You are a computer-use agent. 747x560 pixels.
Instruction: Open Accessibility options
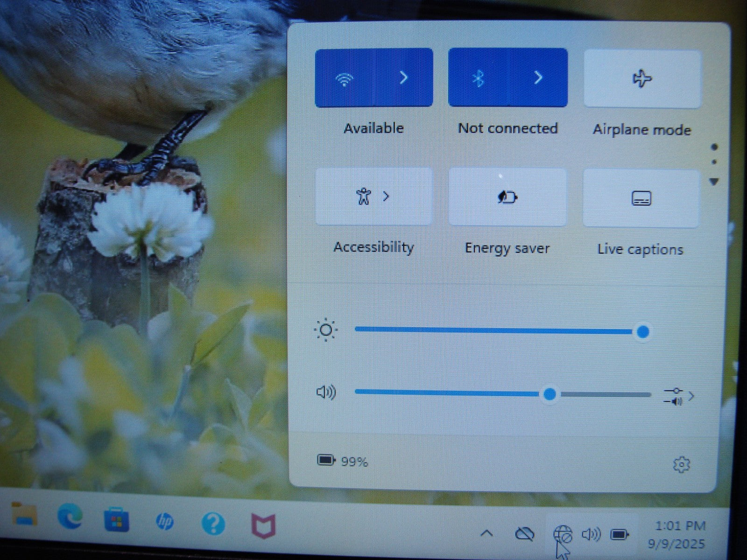coord(373,197)
